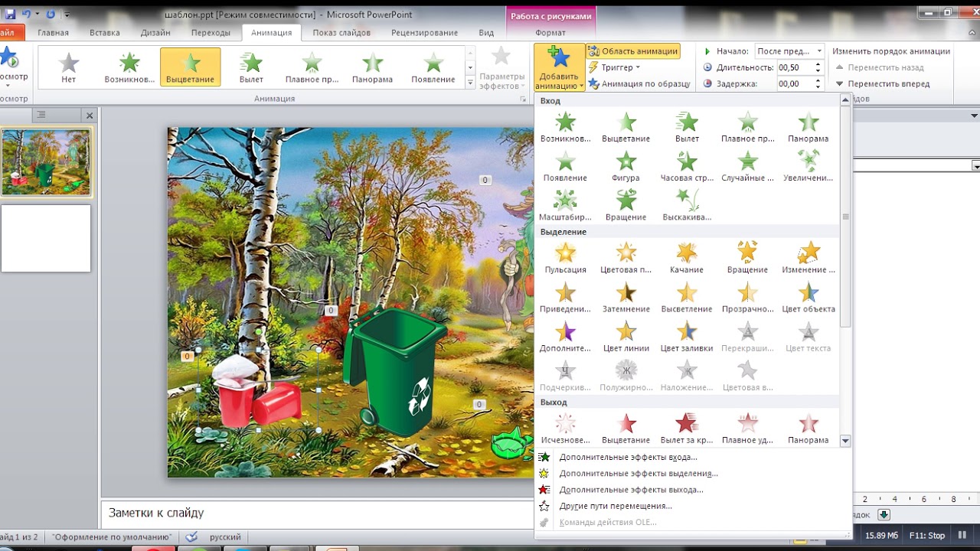Apply the Цветовая пульсация emphasis effect
Screen dimensions: 980x551
tap(626, 258)
